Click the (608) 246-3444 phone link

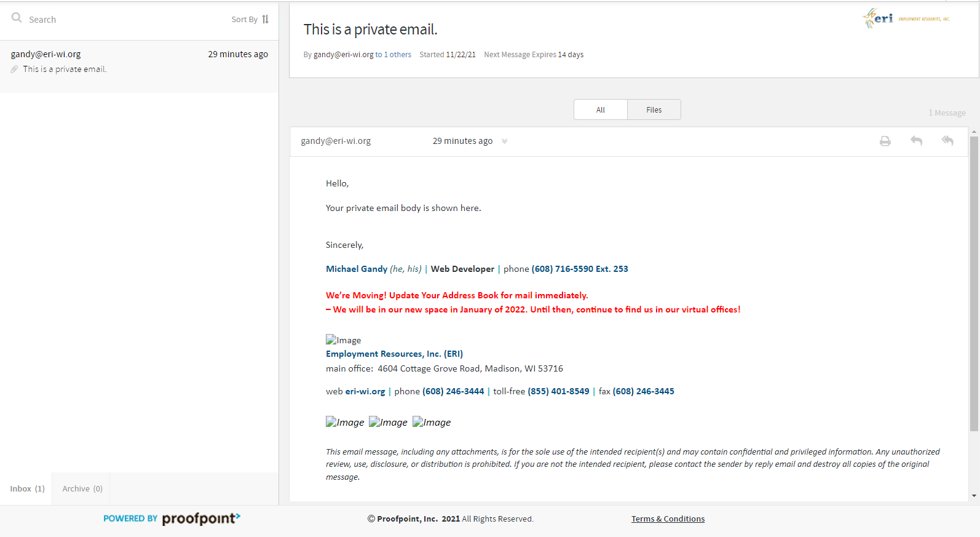453,392
